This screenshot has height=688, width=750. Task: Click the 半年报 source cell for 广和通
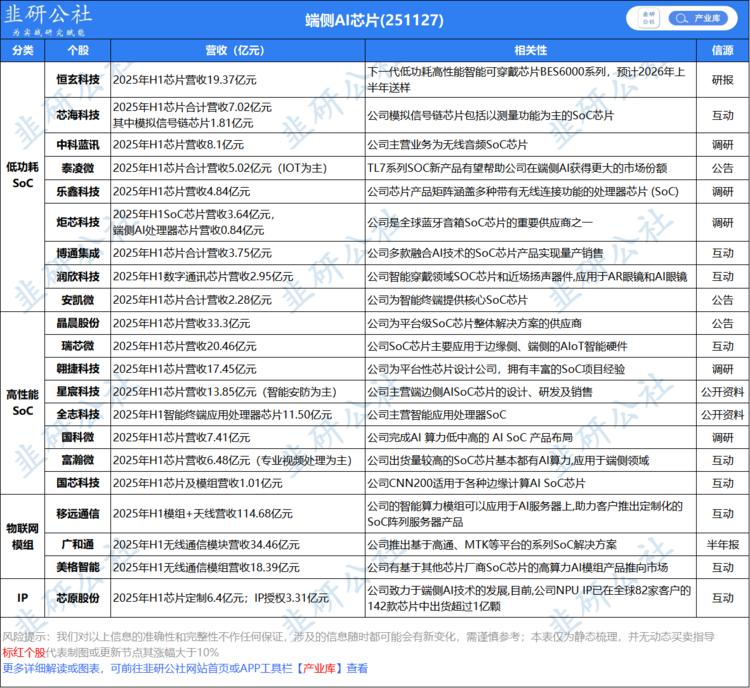722,544
